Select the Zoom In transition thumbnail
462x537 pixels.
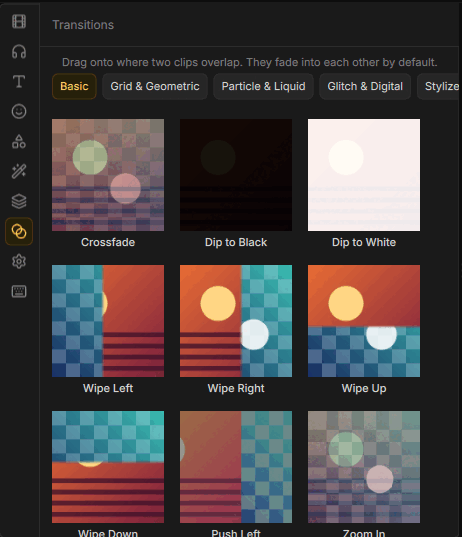[364, 467]
